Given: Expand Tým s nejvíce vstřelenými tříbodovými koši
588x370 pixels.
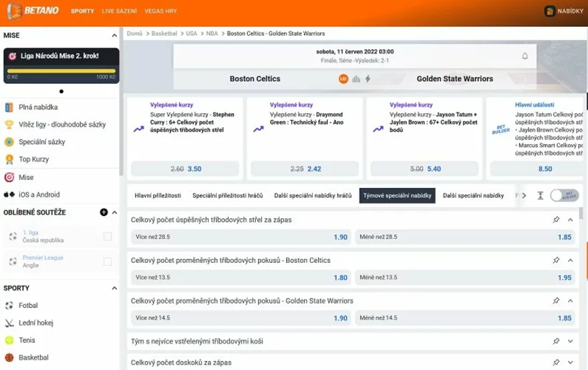Looking at the screenshot, I should [571, 341].
